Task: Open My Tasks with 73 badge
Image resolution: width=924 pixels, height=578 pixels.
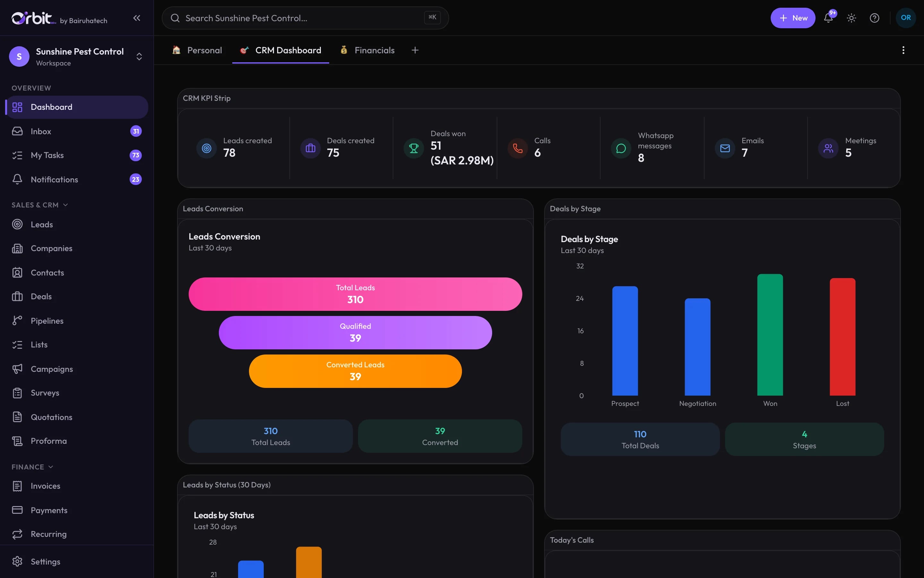Action: [76, 155]
